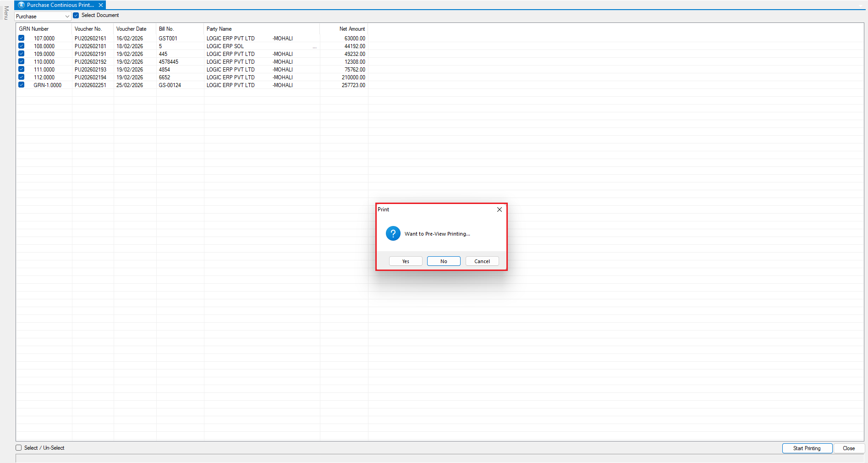Close the Print dialog with X
The width and height of the screenshot is (868, 463).
(x=500, y=209)
